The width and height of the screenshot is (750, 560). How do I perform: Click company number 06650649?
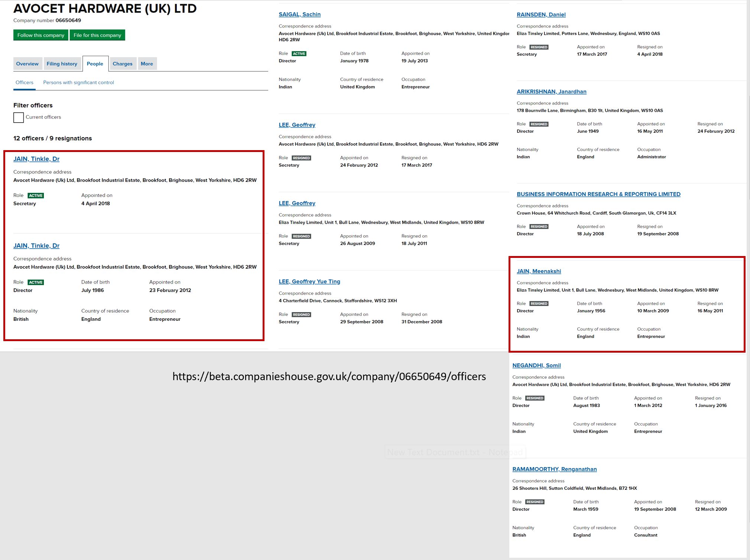tap(68, 20)
